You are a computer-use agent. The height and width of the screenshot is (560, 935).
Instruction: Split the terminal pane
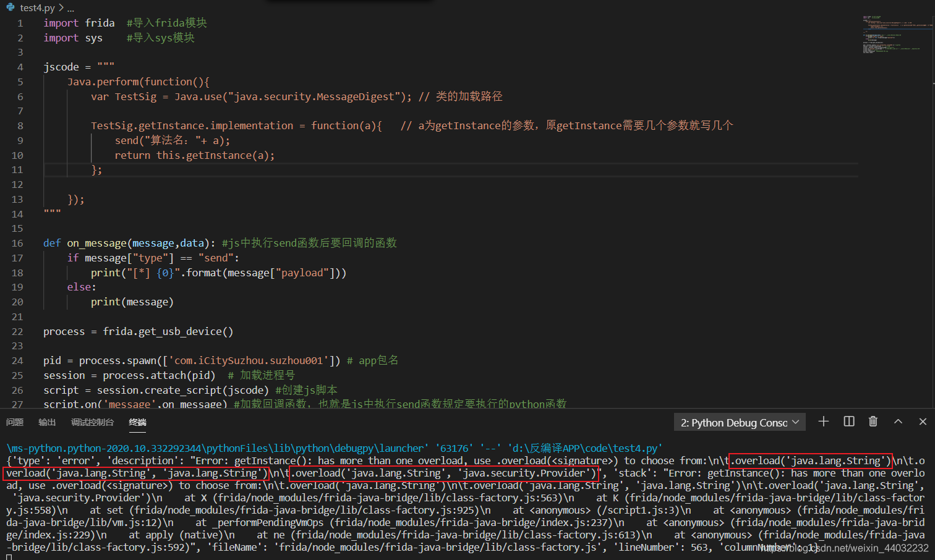pos(849,422)
